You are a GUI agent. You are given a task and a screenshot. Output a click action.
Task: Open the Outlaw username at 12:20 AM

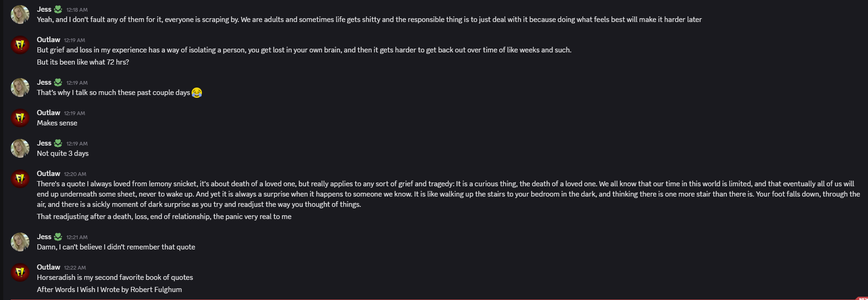pos(49,174)
